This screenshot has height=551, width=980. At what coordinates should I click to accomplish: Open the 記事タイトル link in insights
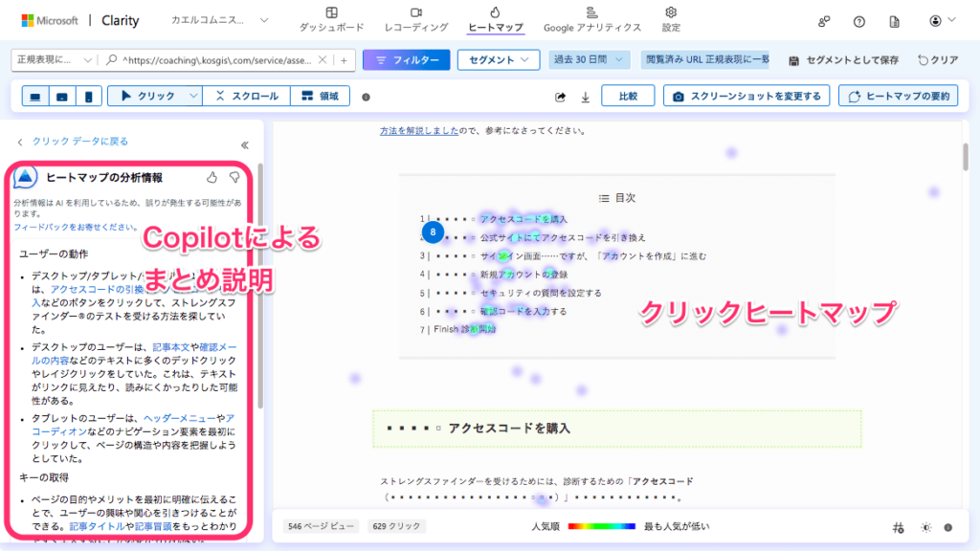tap(97, 526)
